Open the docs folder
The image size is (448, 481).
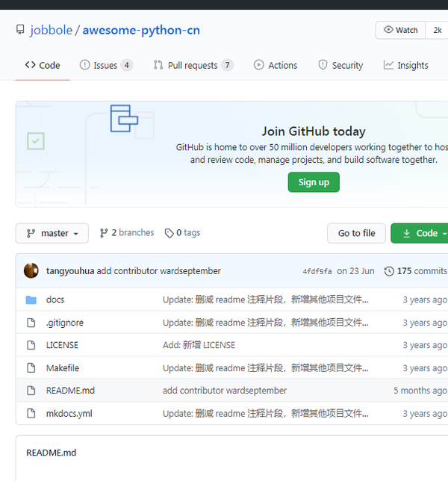click(55, 300)
